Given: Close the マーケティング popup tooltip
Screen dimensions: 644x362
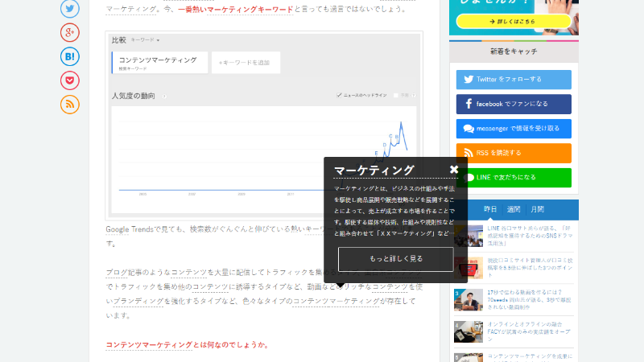Looking at the screenshot, I should 454,170.
